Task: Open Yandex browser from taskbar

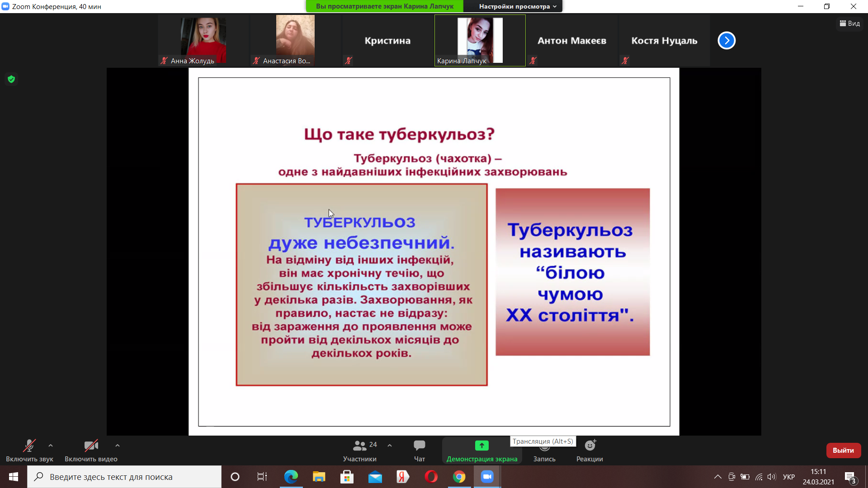Action: (402, 477)
